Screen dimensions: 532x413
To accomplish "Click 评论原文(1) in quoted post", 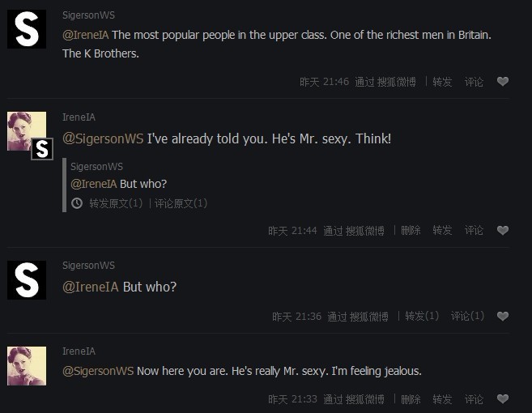I will tap(181, 203).
